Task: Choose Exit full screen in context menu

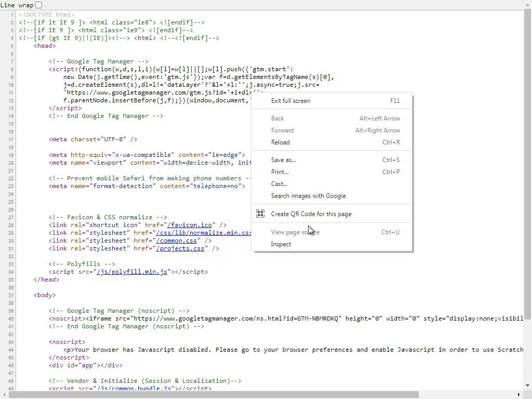Action: coord(332,101)
